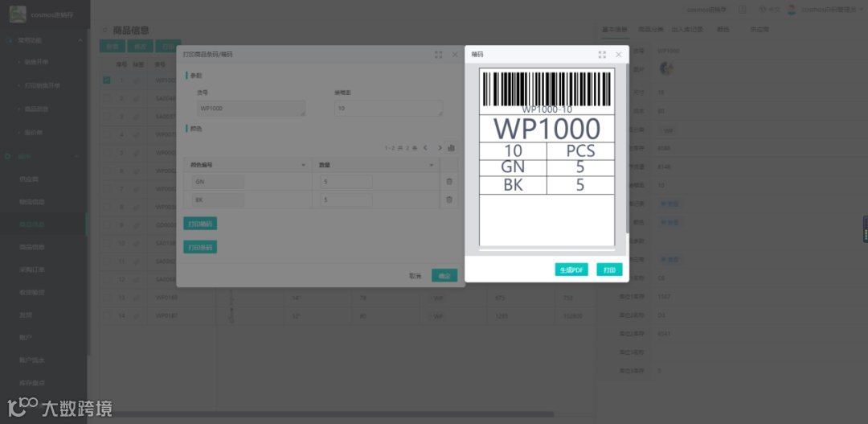The height and width of the screenshot is (424, 868).
Task: Click fullscreen icon in 箱码 dialog header
Action: pos(602,55)
